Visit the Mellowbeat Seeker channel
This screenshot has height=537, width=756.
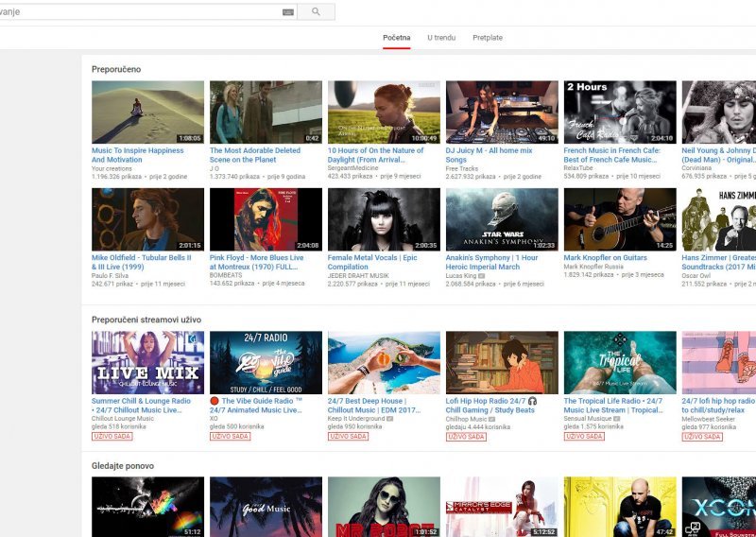point(708,419)
